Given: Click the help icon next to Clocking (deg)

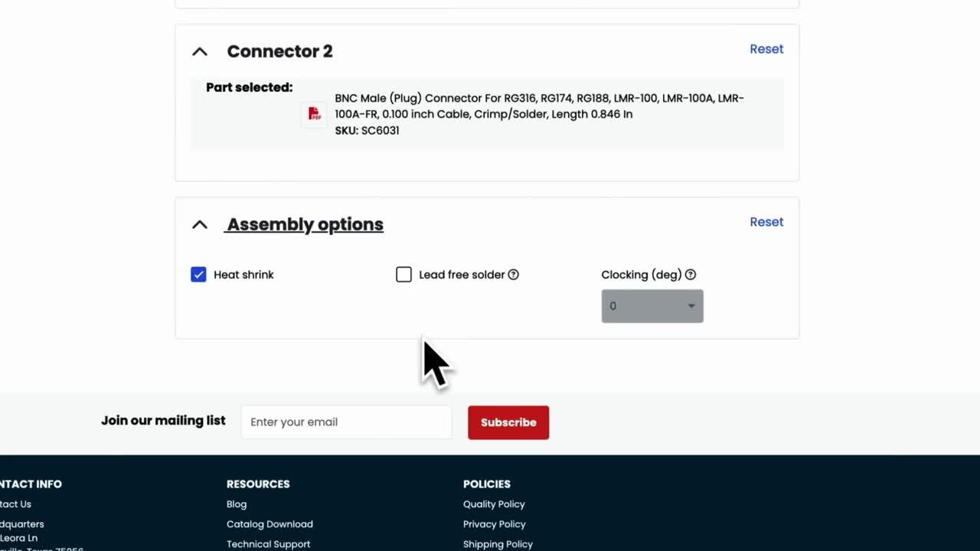Looking at the screenshot, I should point(691,275).
